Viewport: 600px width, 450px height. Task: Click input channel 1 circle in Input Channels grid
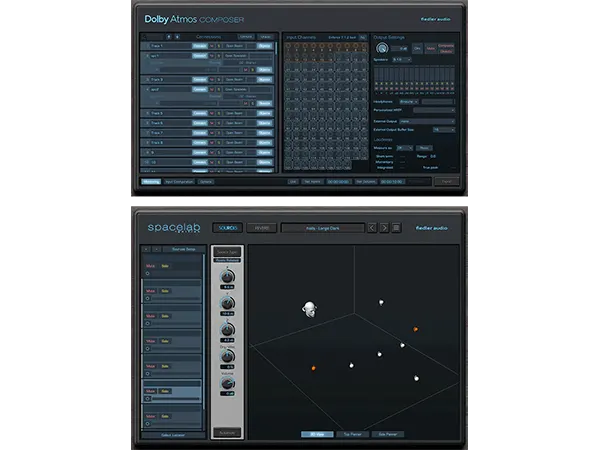pyautogui.click(x=289, y=46)
